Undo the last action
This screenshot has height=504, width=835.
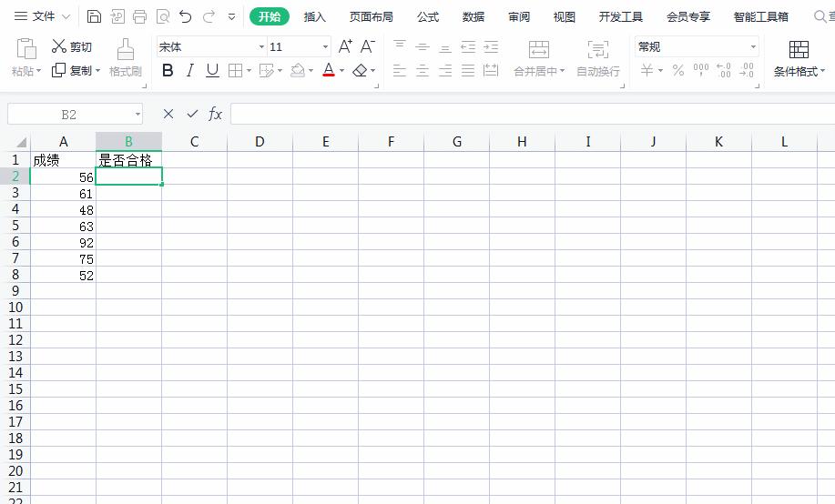point(186,16)
